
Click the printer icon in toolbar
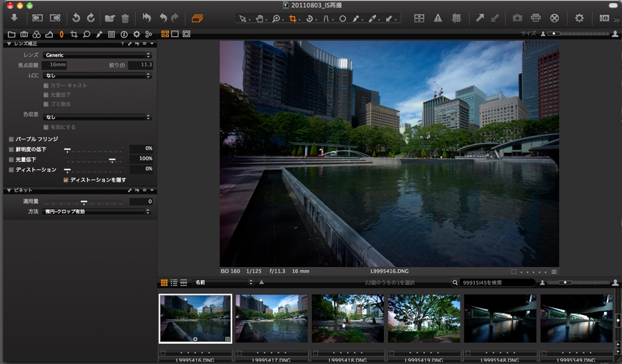coord(536,18)
